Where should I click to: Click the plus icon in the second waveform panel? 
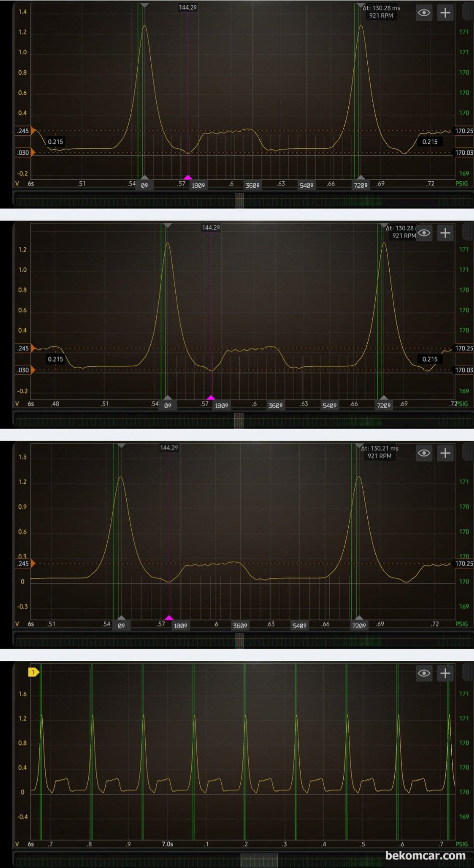(445, 233)
